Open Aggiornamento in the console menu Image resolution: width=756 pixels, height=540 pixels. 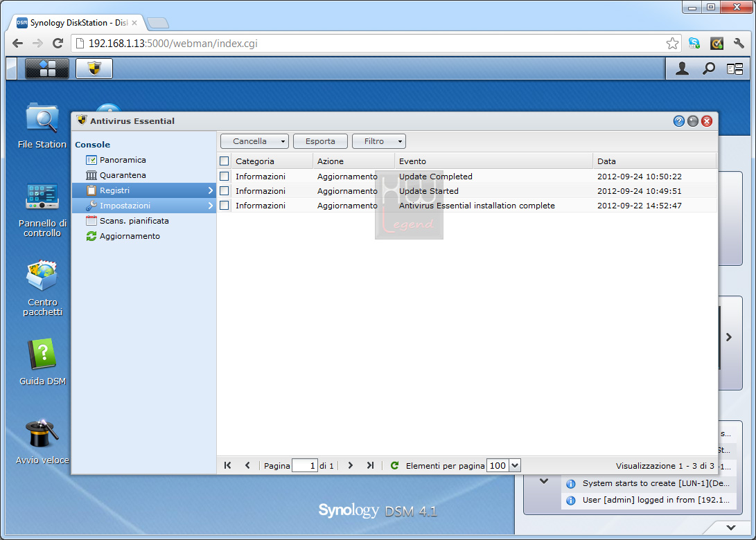point(130,236)
